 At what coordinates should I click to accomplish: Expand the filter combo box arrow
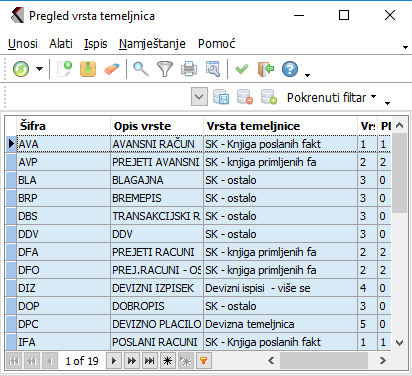pos(199,97)
